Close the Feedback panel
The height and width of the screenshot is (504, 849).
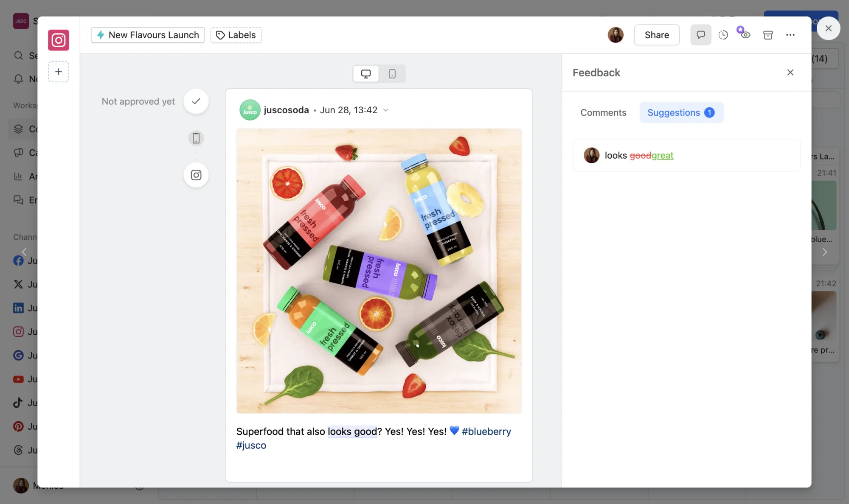790,73
